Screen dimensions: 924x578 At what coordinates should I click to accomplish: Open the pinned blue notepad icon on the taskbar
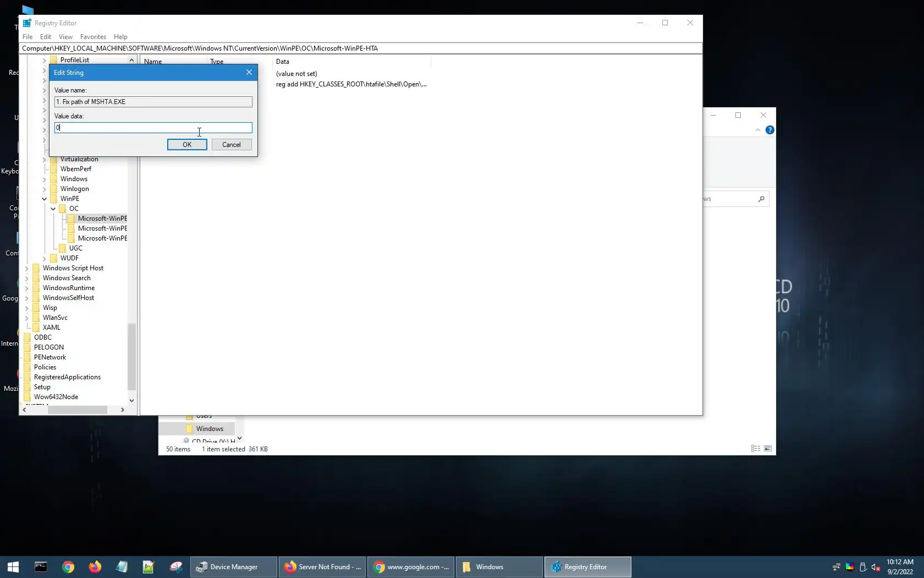coord(122,567)
